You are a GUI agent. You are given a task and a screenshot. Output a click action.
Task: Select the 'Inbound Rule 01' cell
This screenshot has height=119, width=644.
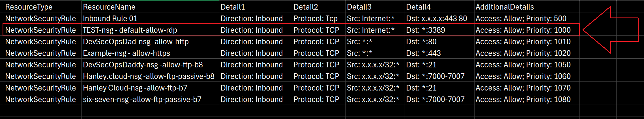click(110, 18)
